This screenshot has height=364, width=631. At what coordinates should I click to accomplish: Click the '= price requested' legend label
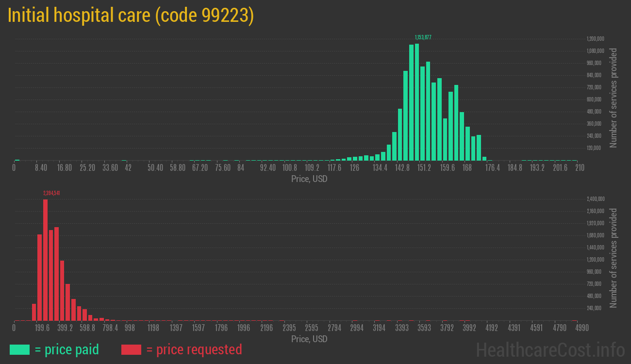point(194,349)
